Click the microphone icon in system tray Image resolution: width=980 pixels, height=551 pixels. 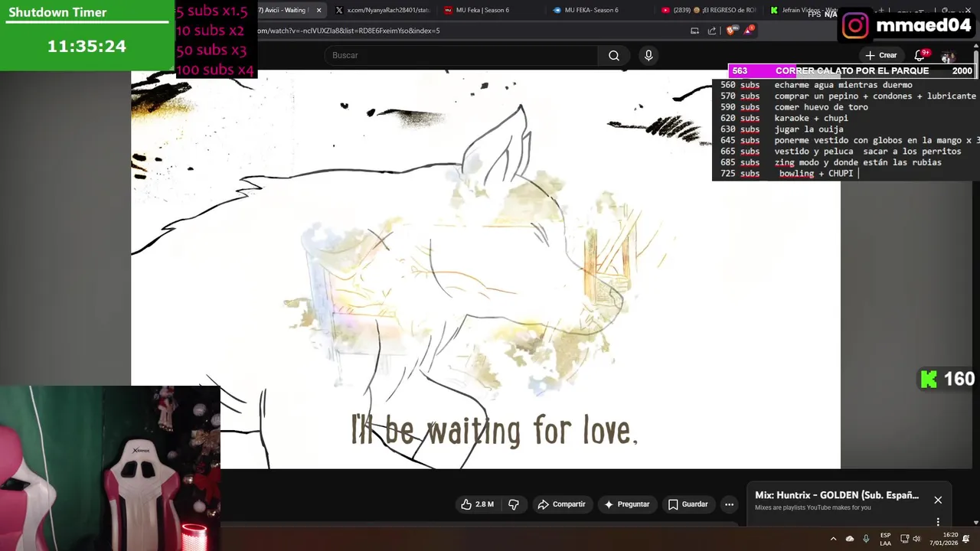(x=866, y=539)
